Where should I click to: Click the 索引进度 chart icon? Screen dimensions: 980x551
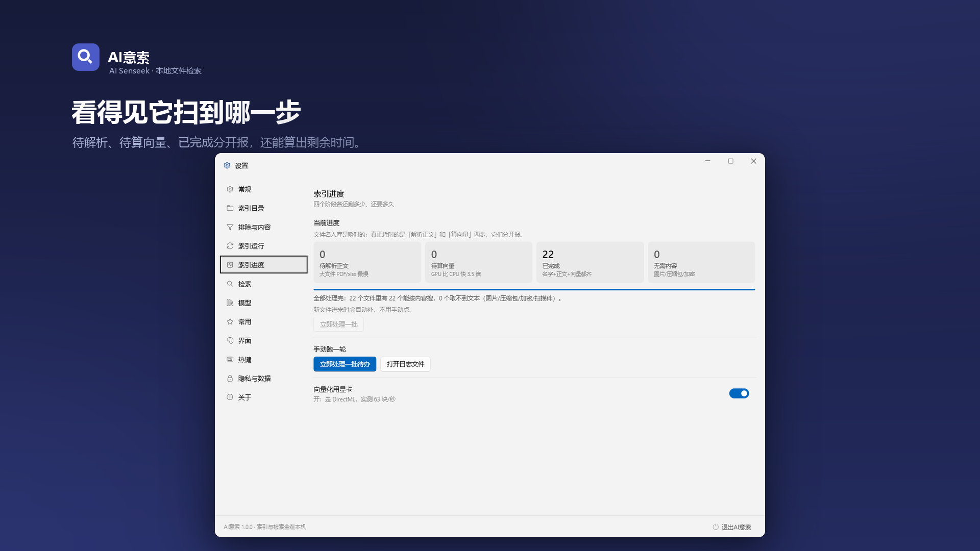click(x=230, y=265)
